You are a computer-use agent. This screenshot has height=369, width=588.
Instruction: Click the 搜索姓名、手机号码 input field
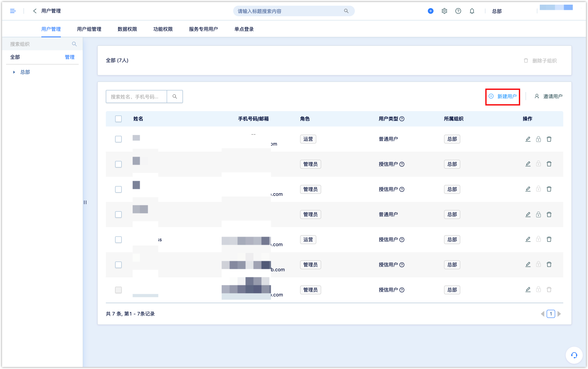coord(136,97)
